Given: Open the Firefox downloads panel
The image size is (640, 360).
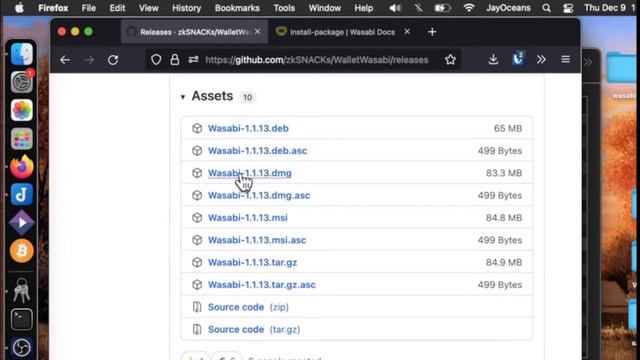Looking at the screenshot, I should pos(493,60).
